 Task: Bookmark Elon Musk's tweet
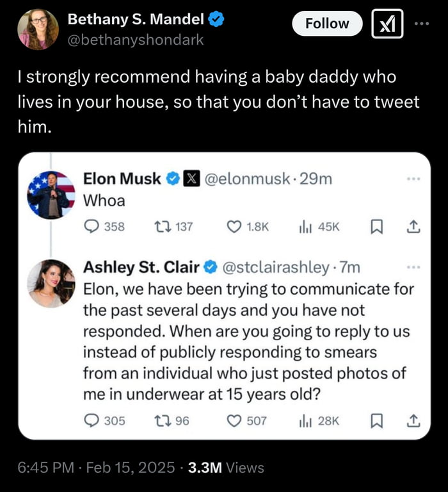coord(378,226)
